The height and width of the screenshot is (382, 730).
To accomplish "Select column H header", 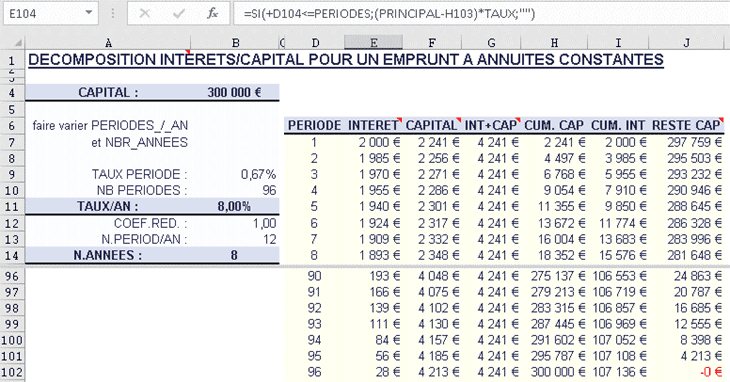I will click(554, 43).
